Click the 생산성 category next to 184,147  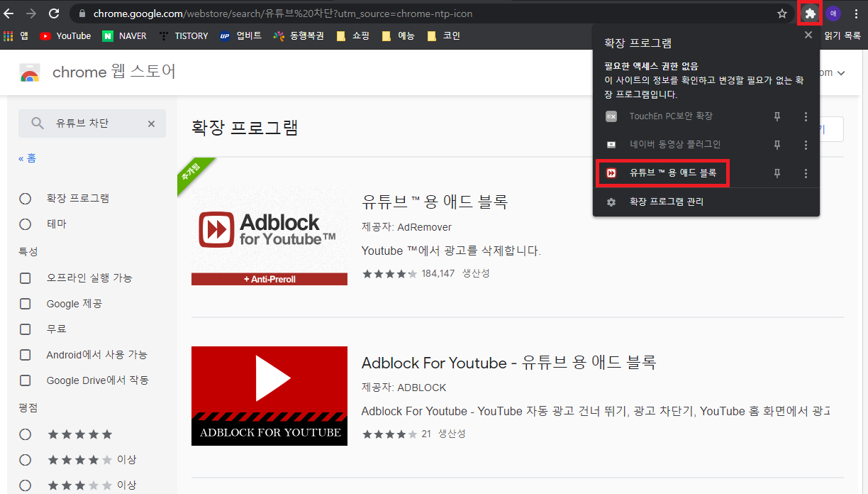tap(476, 273)
